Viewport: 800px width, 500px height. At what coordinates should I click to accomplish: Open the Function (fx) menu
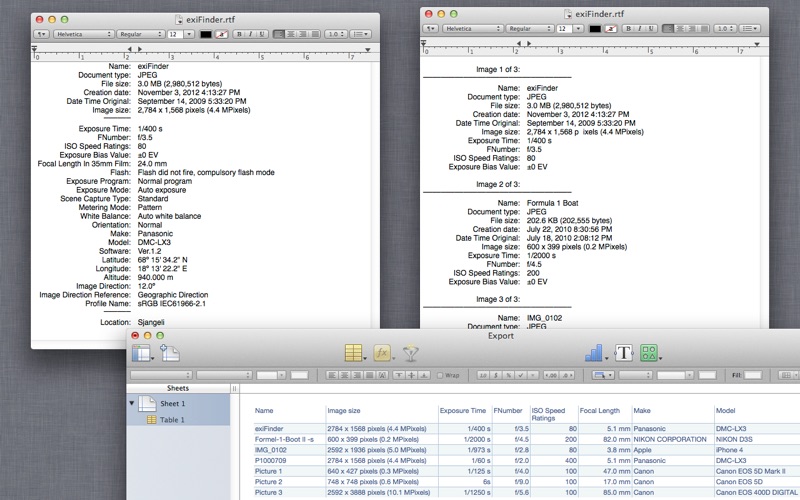[383, 353]
